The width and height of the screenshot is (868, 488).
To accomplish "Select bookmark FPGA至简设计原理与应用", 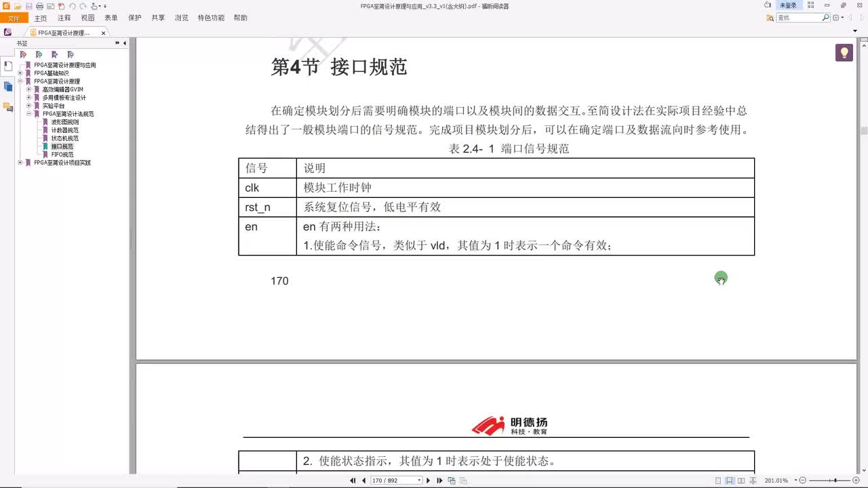I will [64, 65].
